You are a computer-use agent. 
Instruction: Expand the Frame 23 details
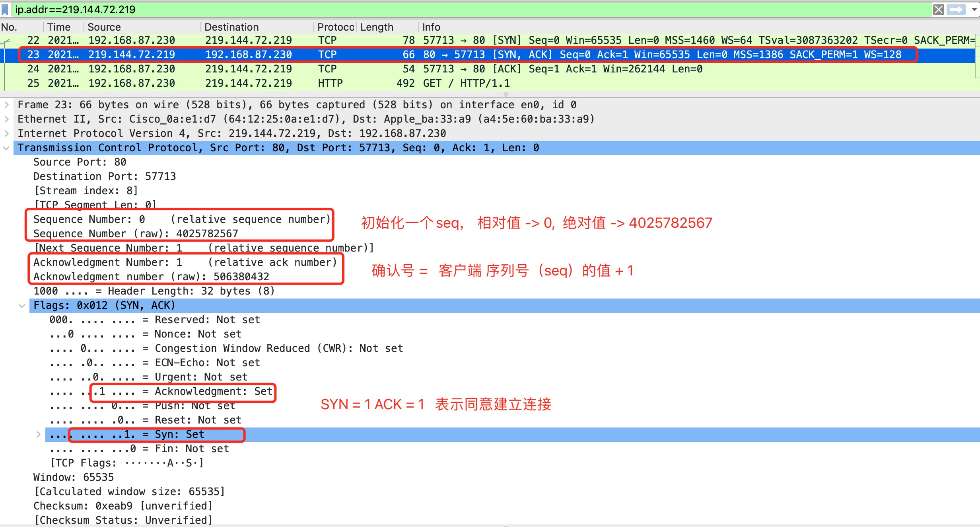click(7, 105)
